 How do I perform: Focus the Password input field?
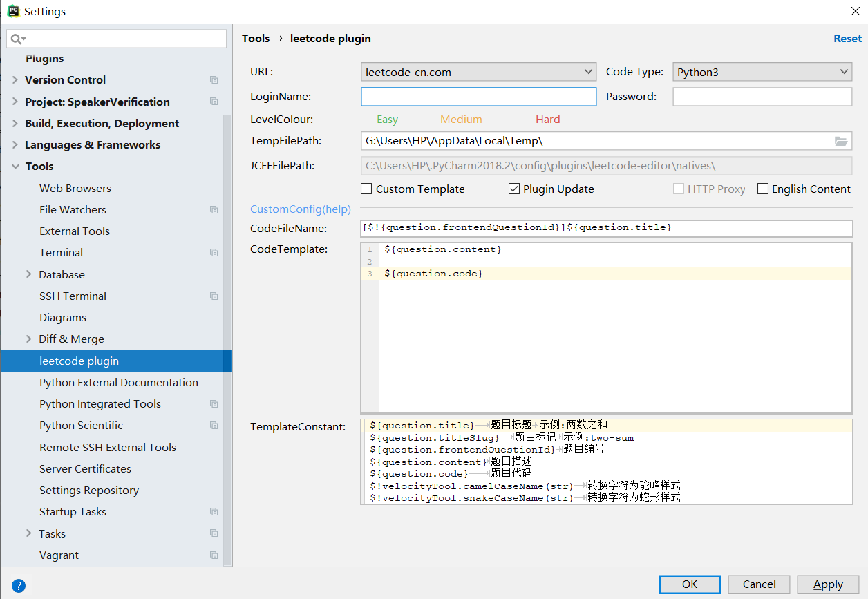coord(762,97)
